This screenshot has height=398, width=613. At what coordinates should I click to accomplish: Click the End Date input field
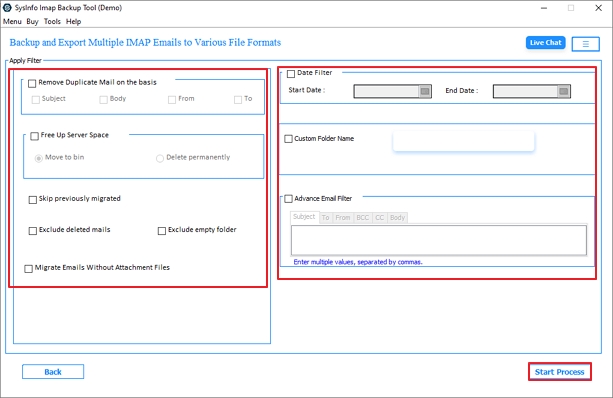(x=525, y=91)
